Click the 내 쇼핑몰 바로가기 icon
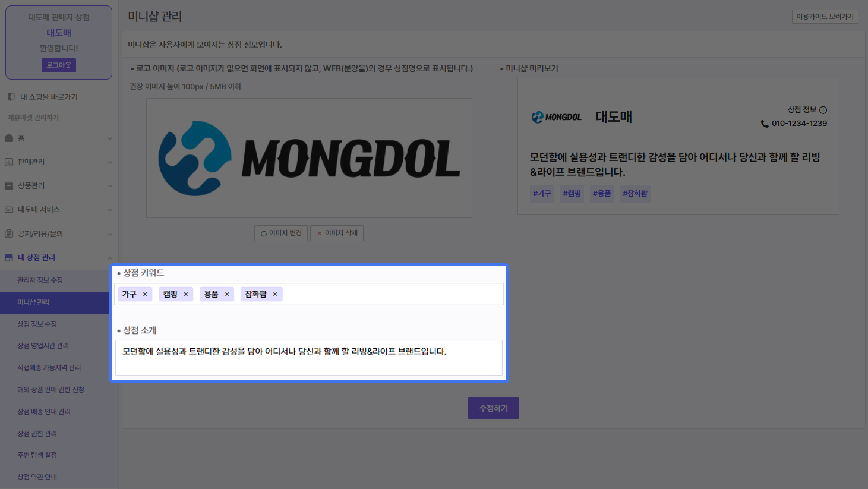This screenshot has width=868, height=489. pos(11,97)
